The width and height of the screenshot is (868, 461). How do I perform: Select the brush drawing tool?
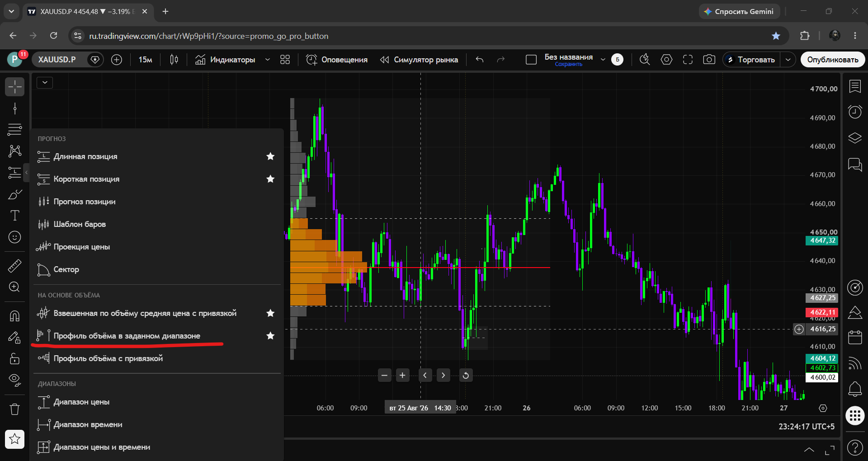(x=14, y=194)
